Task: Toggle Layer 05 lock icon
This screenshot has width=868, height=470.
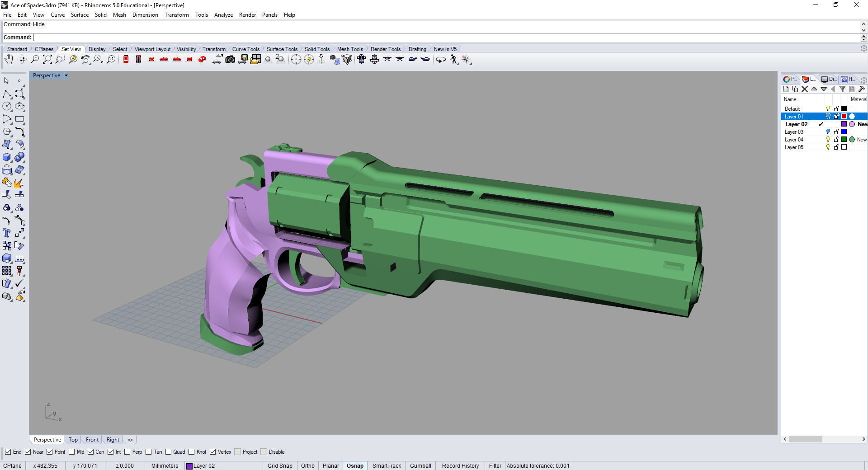Action: point(836,147)
